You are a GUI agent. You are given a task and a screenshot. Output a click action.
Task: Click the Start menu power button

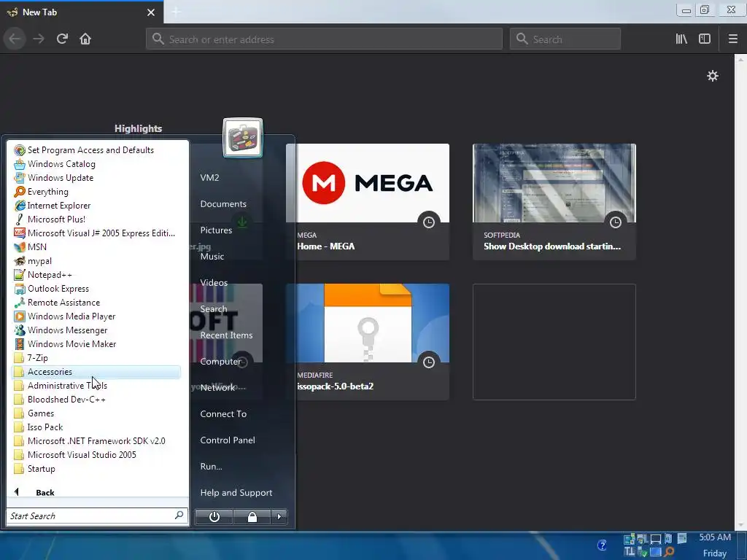click(214, 517)
